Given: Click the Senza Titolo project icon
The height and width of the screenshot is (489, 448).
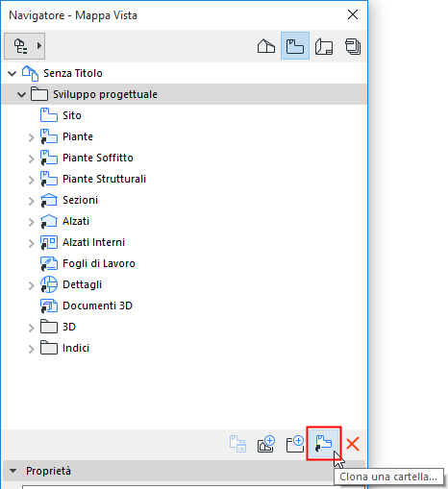Looking at the screenshot, I should click(x=30, y=73).
